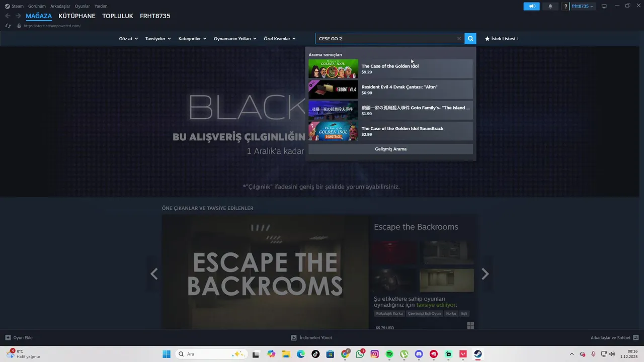
Task: Open the Oyunlar menu
Action: [x=83, y=6]
